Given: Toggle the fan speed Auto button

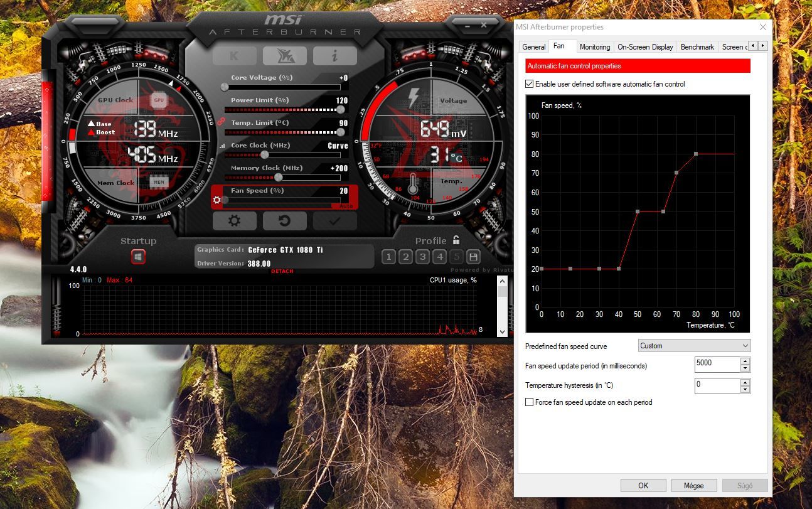Looking at the screenshot, I should click(346, 206).
